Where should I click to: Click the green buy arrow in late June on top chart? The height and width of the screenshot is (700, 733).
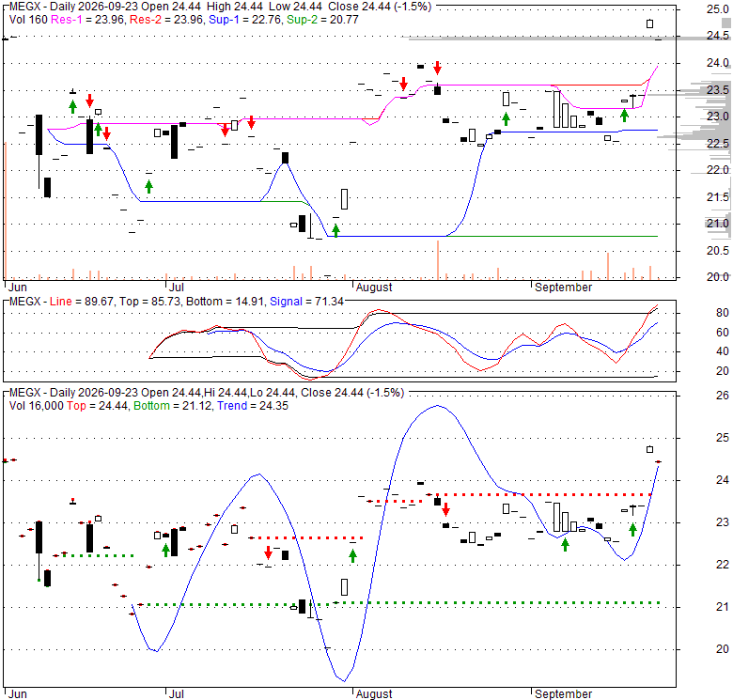148,186
